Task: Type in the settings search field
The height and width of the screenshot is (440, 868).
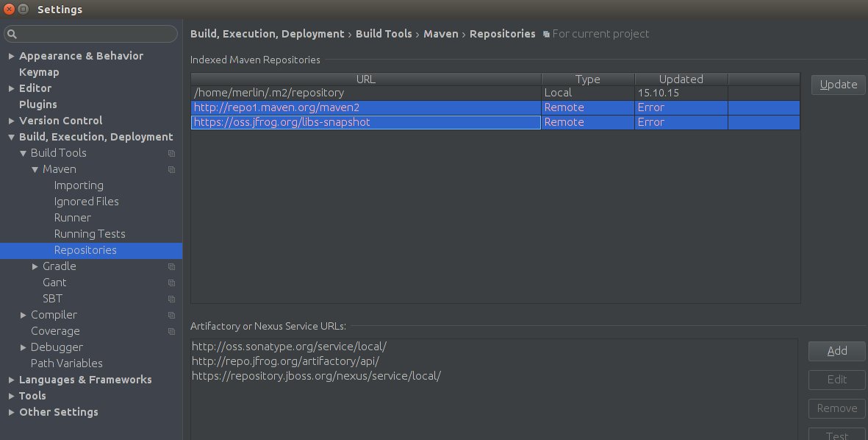Action: [96, 35]
